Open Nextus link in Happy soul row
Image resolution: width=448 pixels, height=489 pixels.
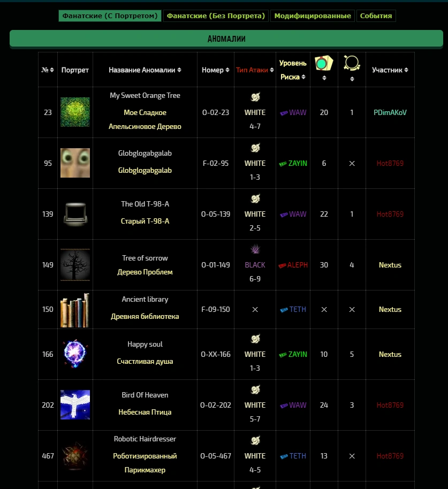[390, 354]
